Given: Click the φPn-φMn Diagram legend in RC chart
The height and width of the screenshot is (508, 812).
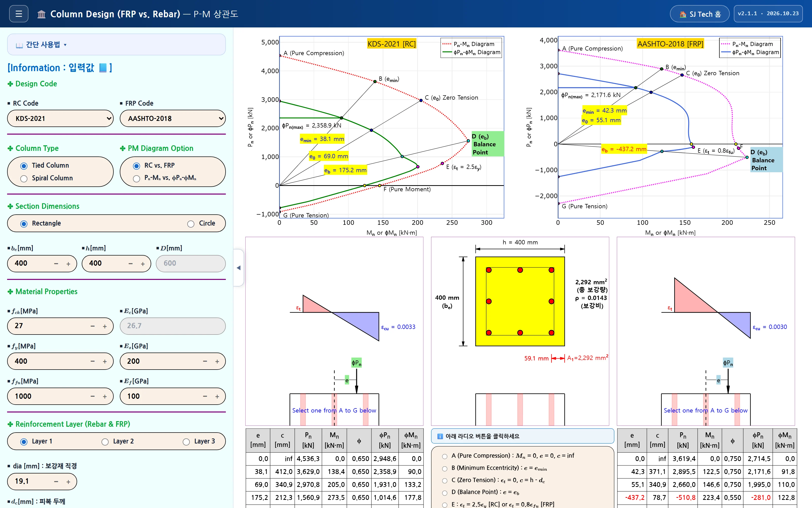Looking at the screenshot, I should click(471, 52).
